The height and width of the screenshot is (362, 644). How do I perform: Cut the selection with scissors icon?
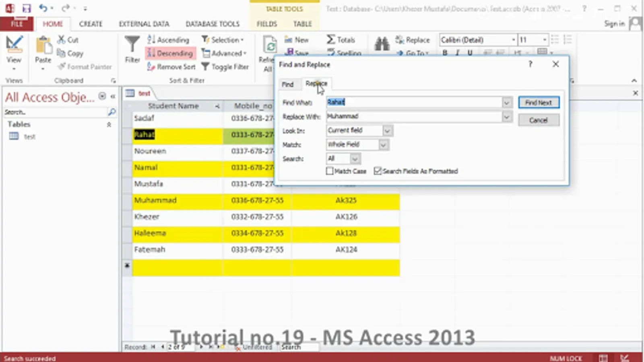(68, 40)
